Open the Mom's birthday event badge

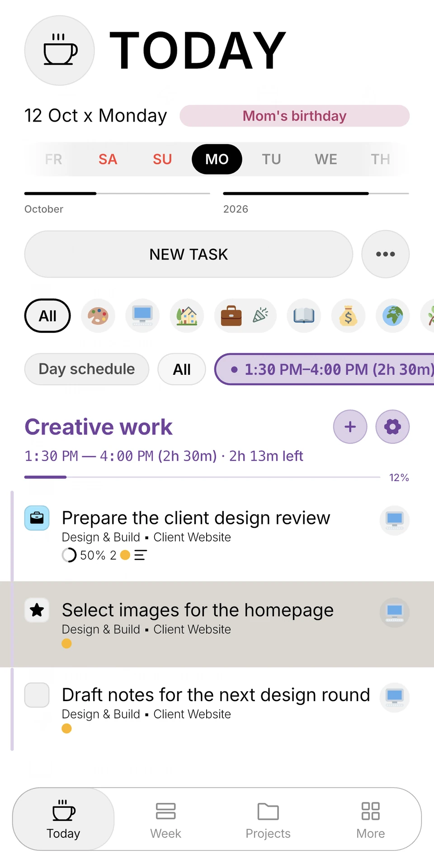point(295,116)
